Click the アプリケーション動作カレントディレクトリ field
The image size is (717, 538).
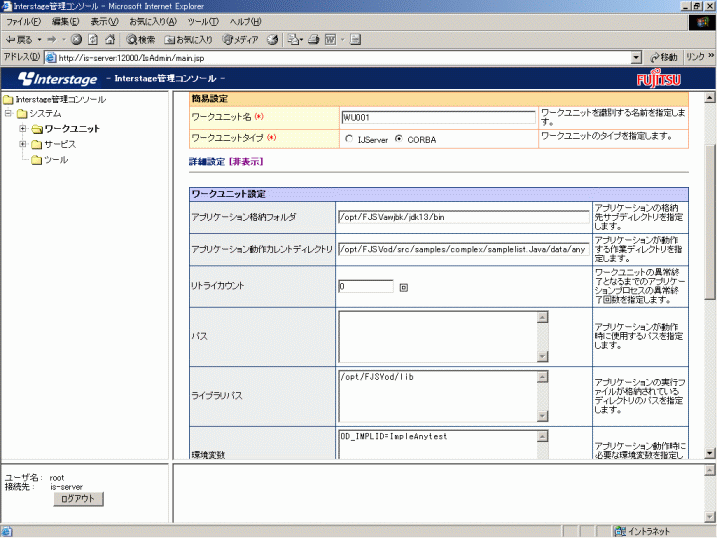pyautogui.click(x=464, y=249)
